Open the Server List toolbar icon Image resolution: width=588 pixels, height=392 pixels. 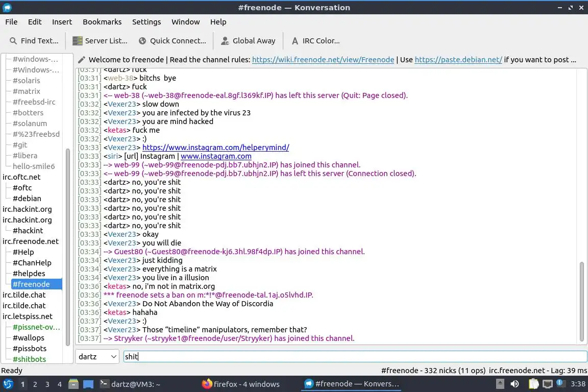point(77,41)
